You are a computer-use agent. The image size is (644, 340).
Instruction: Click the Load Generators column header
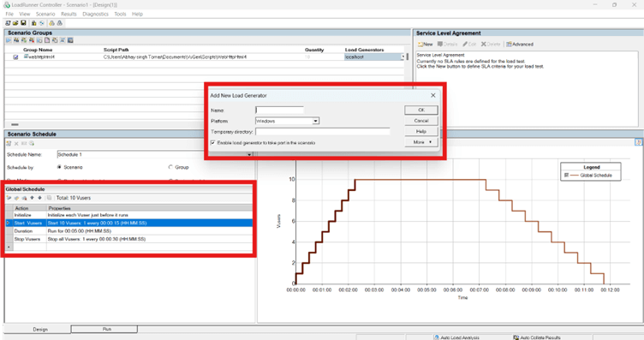tap(364, 50)
